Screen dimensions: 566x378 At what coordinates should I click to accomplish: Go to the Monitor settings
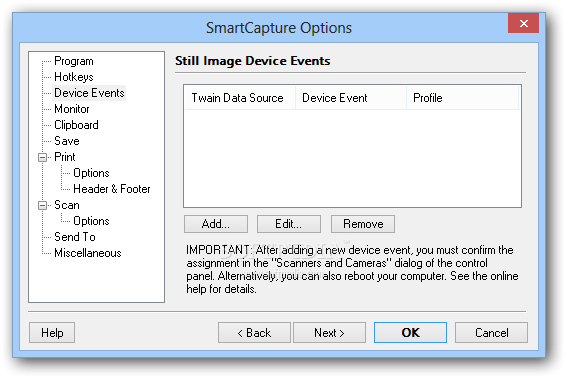click(x=71, y=109)
